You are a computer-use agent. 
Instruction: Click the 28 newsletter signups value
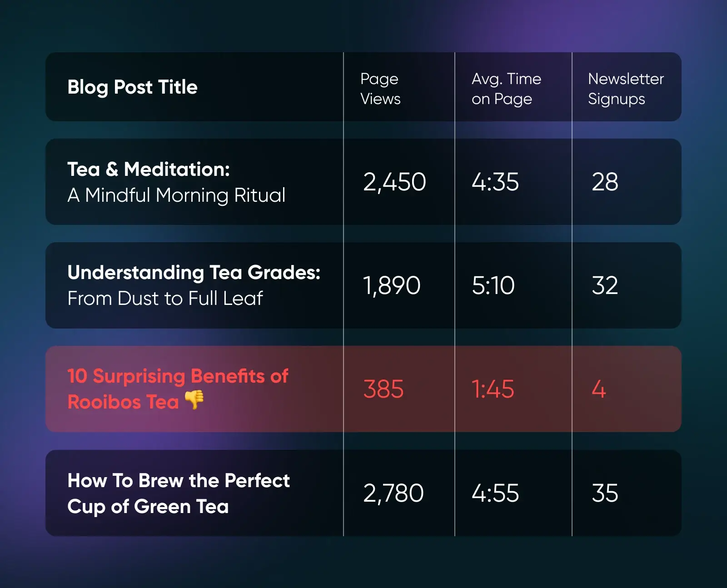pyautogui.click(x=605, y=182)
